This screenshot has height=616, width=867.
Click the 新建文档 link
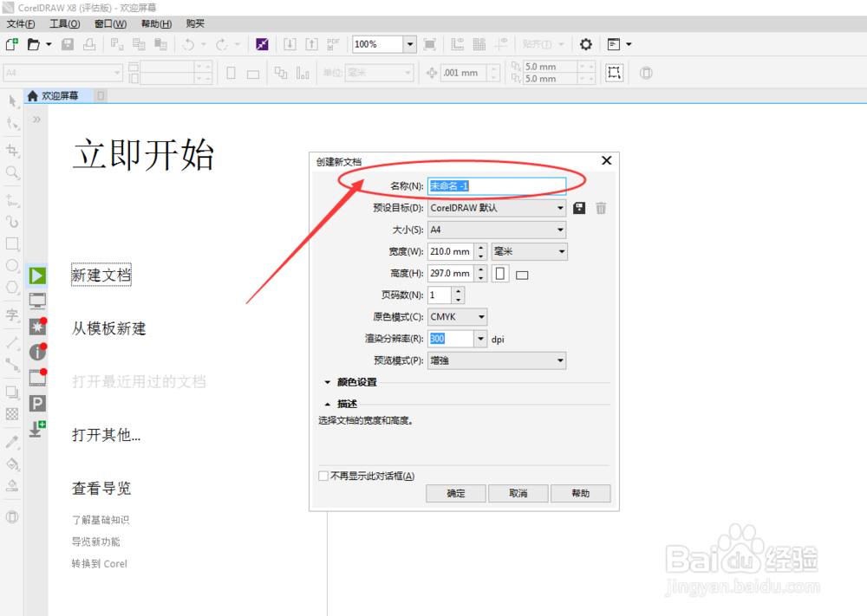click(101, 276)
